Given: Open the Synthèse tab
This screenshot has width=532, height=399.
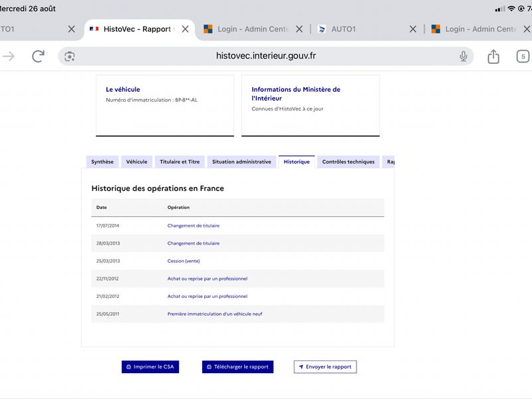Looking at the screenshot, I should (x=102, y=162).
